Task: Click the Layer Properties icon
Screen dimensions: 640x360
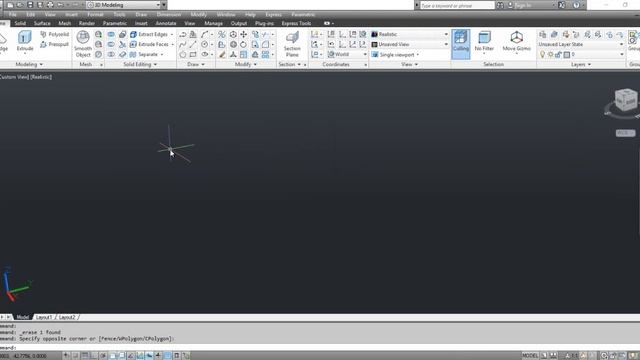Action: [542, 34]
